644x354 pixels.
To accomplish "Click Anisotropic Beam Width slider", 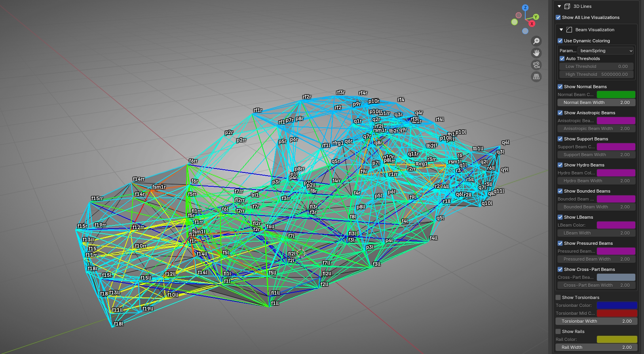I will tap(597, 129).
